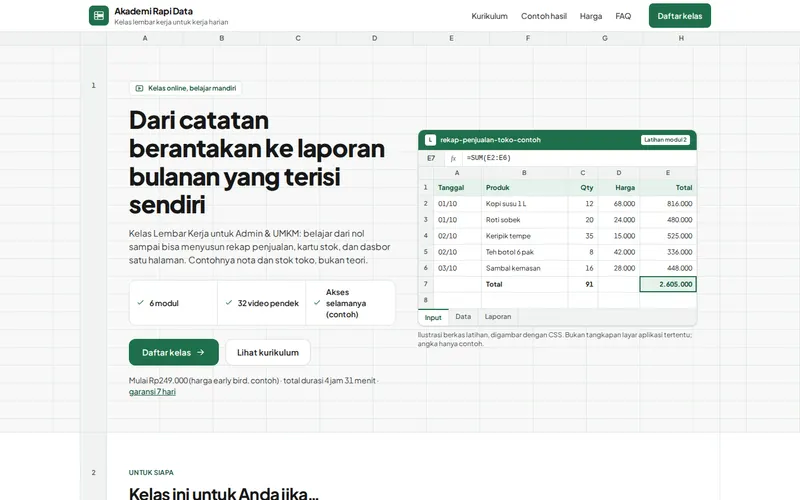Click the Teh botol 6 pak cell

(524, 252)
